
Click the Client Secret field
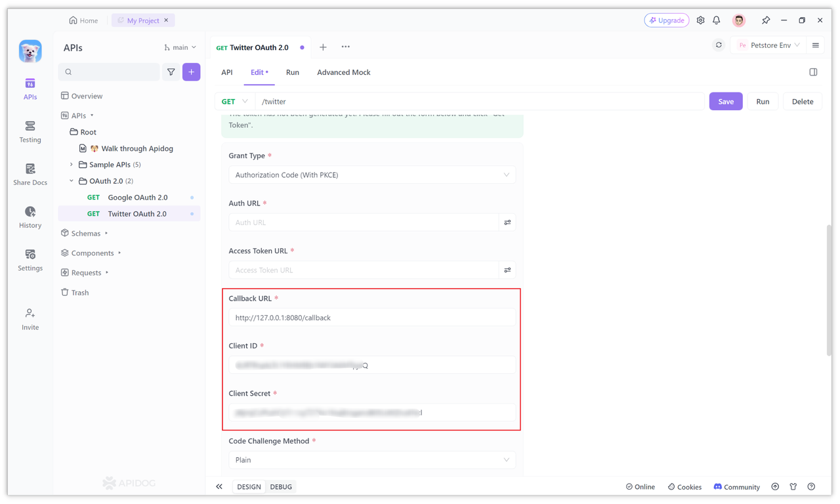pyautogui.click(x=372, y=413)
